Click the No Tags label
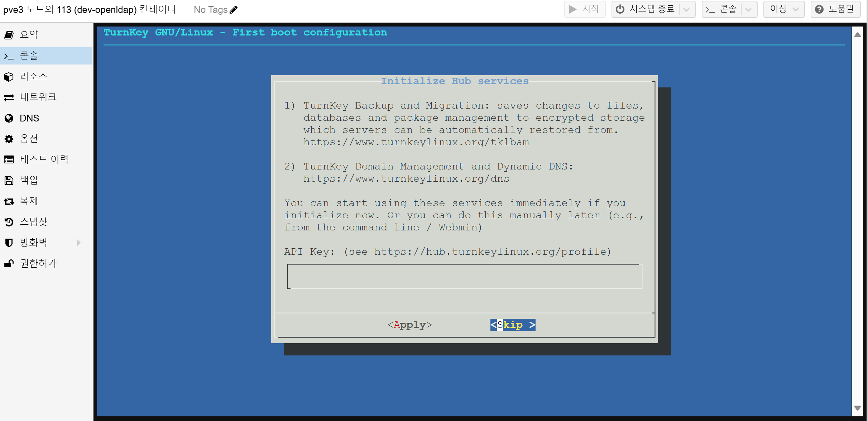Screen dimensions: 868x421 [x=211, y=10]
